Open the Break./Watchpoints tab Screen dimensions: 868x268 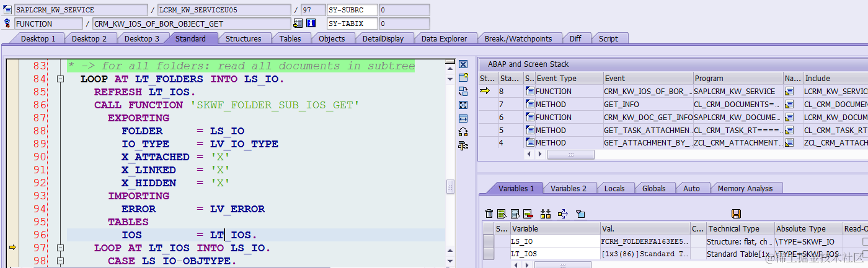click(x=518, y=38)
